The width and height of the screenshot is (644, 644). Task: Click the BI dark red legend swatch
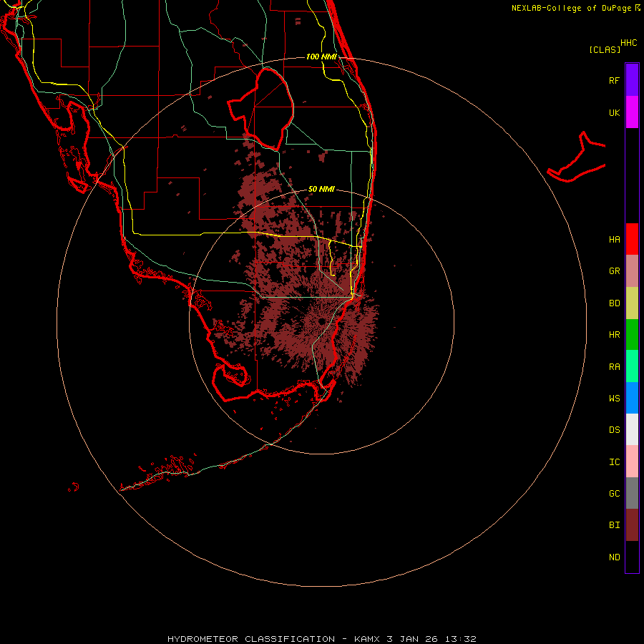[632, 525]
